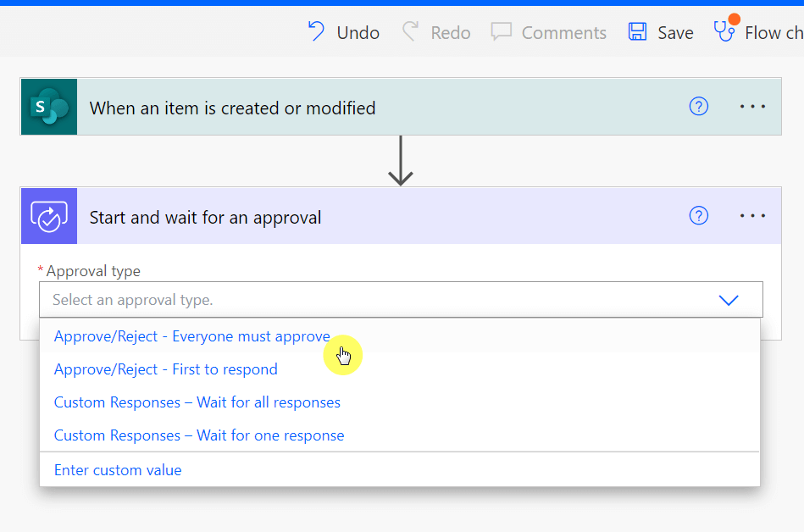Click the Approvals action icon

click(49, 216)
